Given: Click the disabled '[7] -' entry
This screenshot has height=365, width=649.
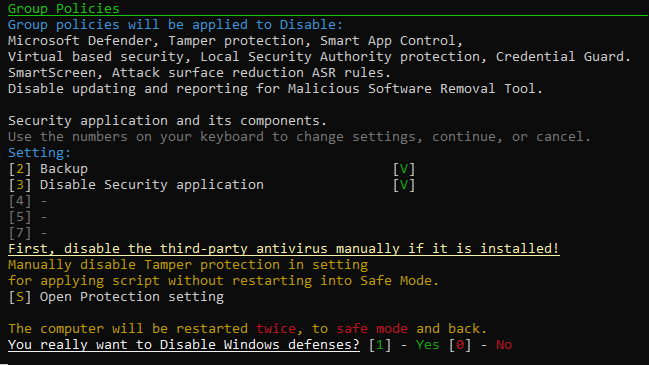Looking at the screenshot, I should 28,233.
